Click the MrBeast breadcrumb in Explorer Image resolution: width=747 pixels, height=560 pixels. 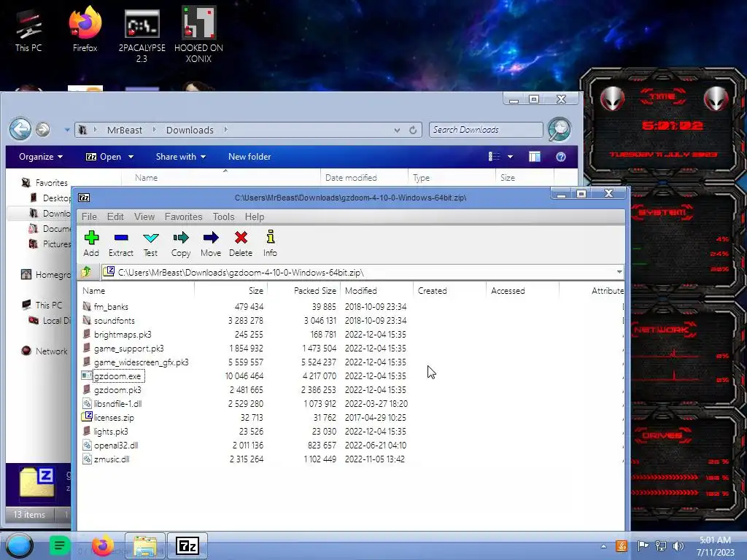point(124,130)
